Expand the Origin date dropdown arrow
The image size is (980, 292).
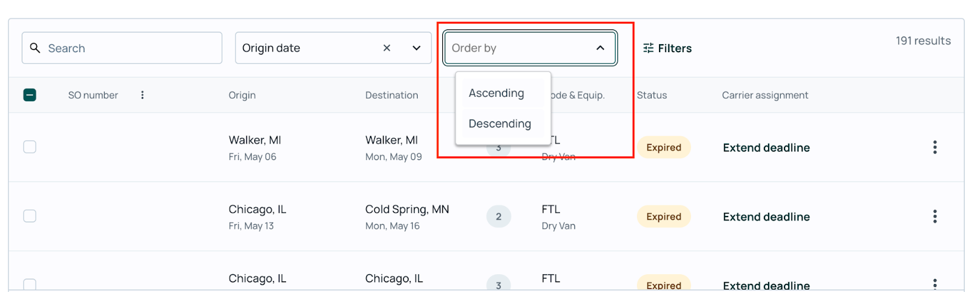pos(417,48)
